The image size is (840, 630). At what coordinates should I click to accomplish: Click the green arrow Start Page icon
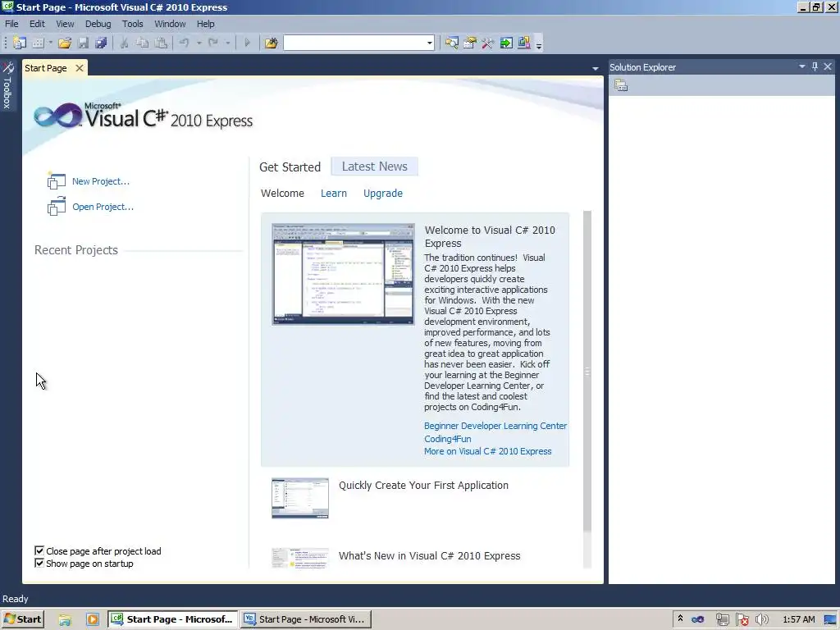(506, 43)
